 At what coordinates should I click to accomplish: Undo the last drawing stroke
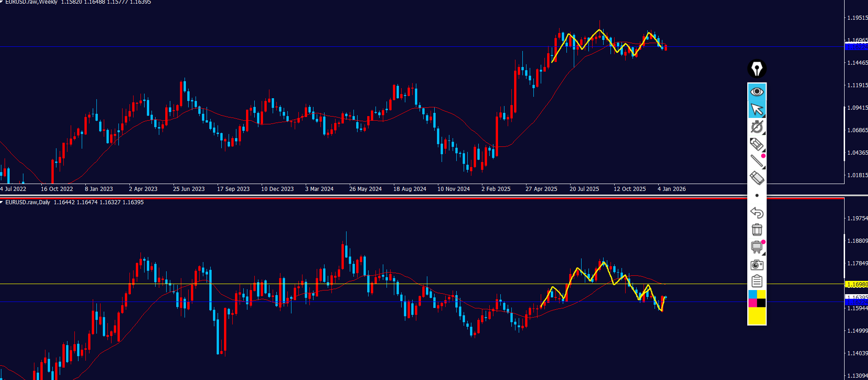[x=756, y=212]
